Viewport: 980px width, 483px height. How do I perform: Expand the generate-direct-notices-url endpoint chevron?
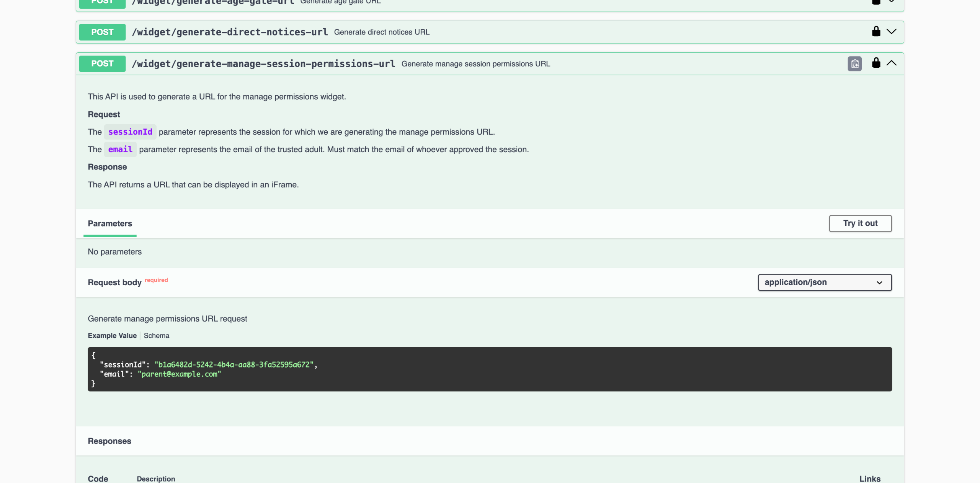[x=891, y=31]
